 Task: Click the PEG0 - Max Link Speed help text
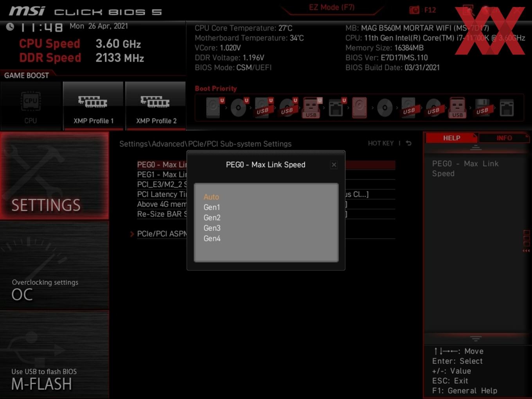[465, 169]
